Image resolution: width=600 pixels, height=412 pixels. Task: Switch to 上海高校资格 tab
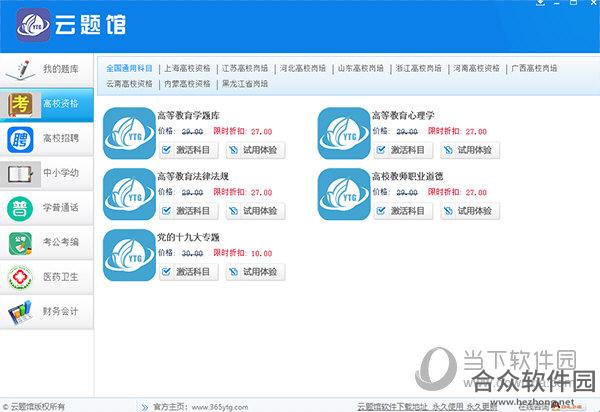pyautogui.click(x=187, y=68)
